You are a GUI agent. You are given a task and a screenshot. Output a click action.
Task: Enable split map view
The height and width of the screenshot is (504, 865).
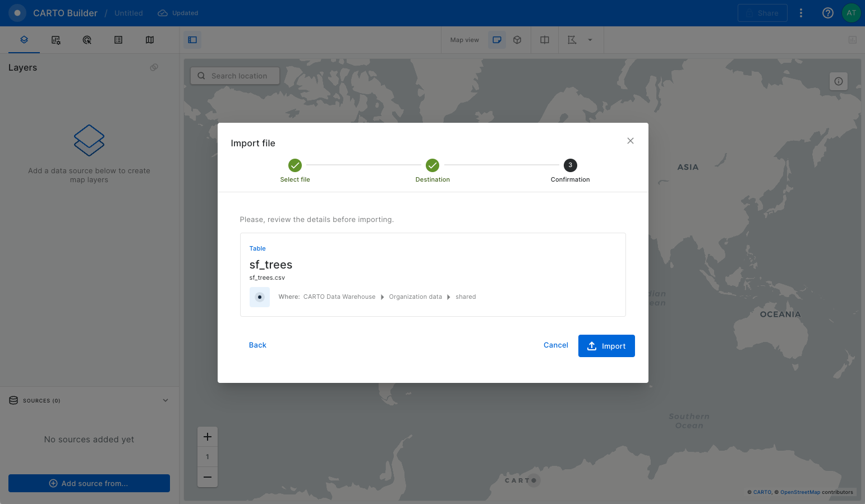pos(544,40)
